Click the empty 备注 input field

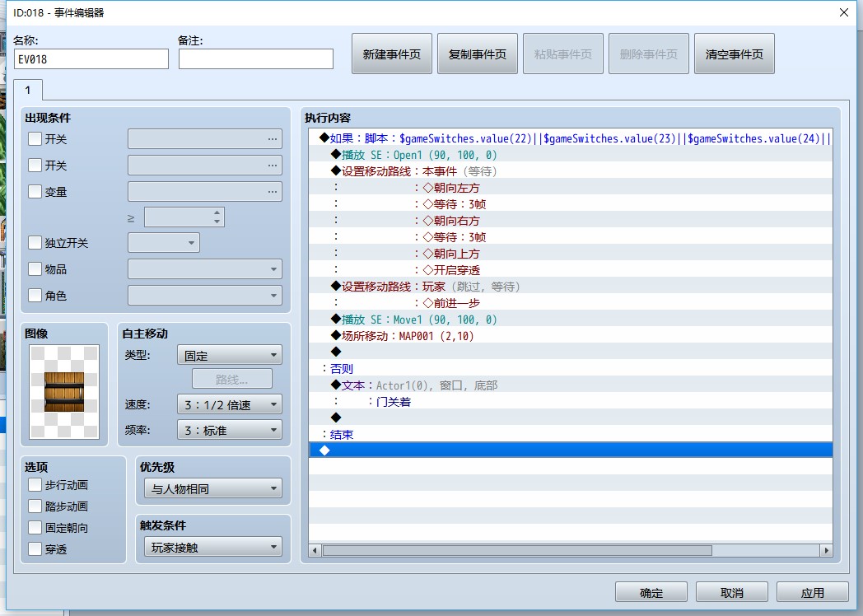coord(256,59)
